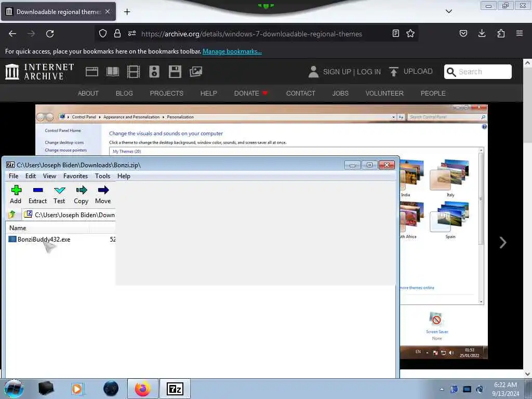Open Internet Archive Images icon
This screenshot has width=532, height=399.
click(x=196, y=72)
